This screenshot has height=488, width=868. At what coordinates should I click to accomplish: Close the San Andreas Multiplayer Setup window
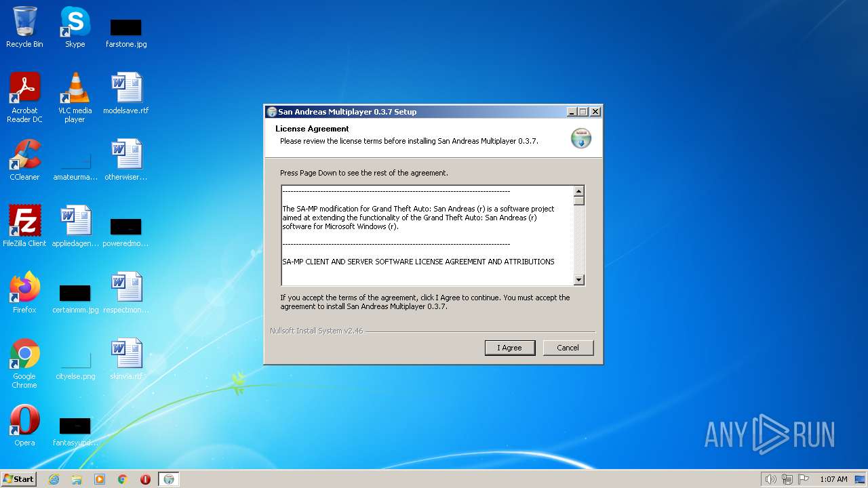click(x=595, y=112)
